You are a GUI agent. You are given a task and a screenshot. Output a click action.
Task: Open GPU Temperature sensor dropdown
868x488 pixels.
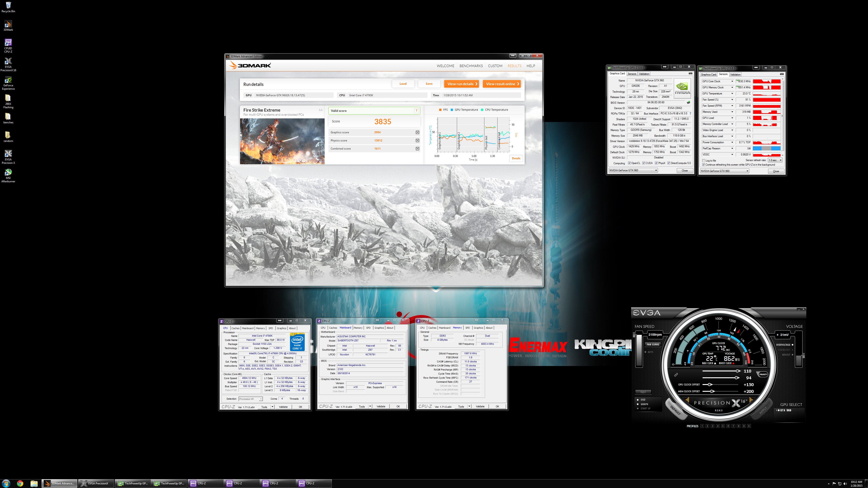(732, 94)
